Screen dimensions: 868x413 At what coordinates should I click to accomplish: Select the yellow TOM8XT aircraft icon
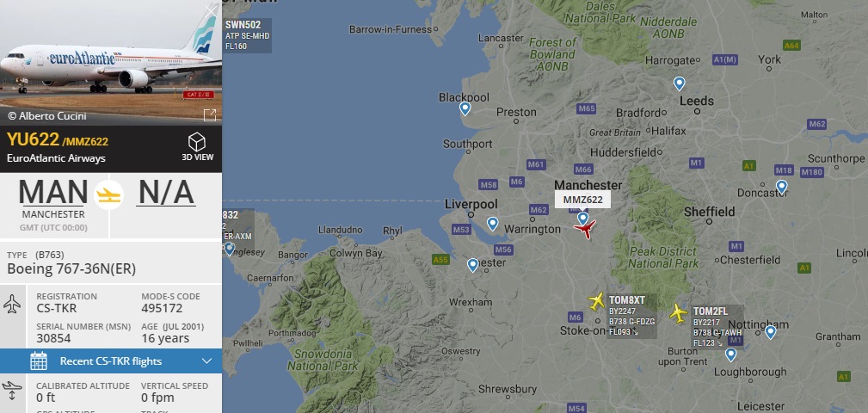click(597, 301)
